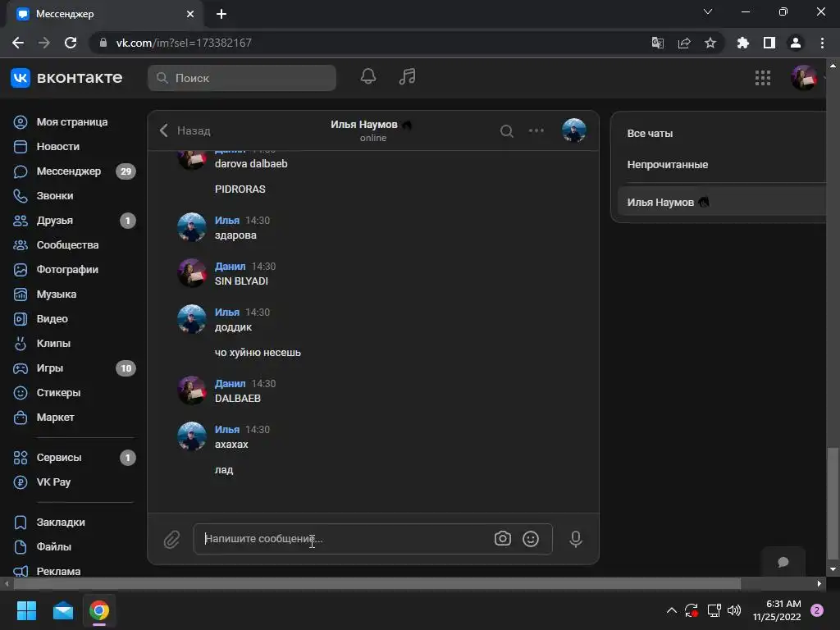Image resolution: width=840 pixels, height=630 pixels.
Task: Click message text "чо хуйню несешь"
Action: pyautogui.click(x=258, y=353)
